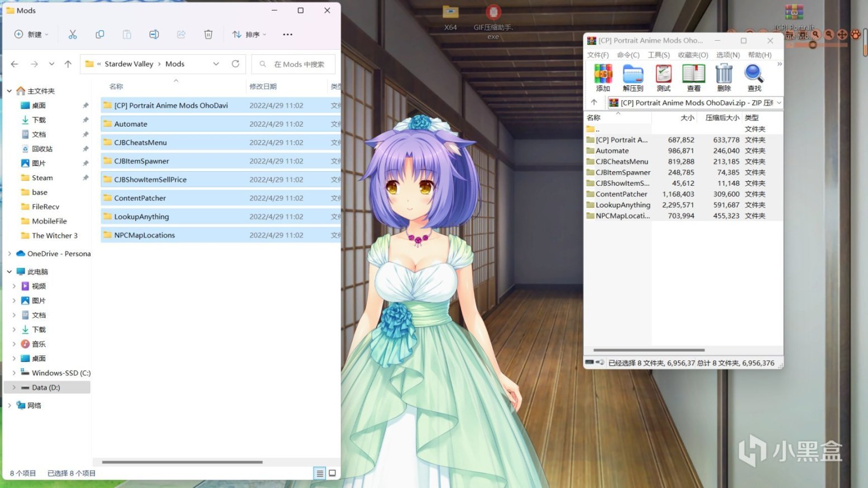Image resolution: width=868 pixels, height=488 pixels.
Task: Sort Explorer by 修改日期 column header
Action: click(x=263, y=86)
